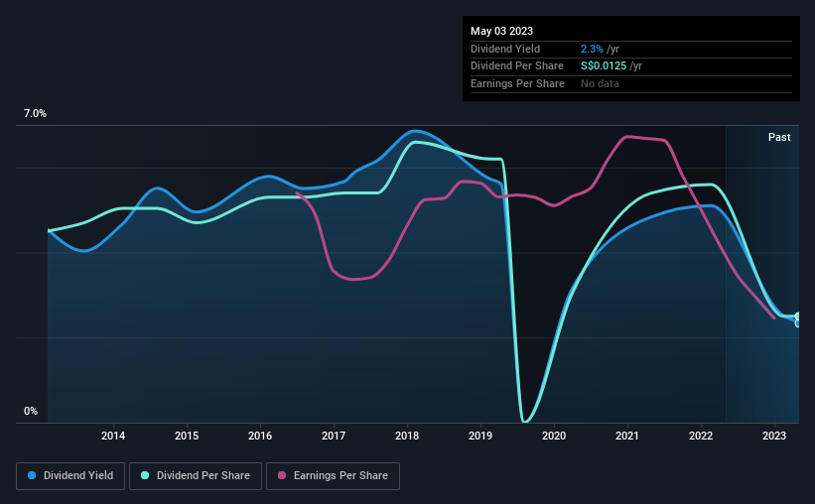
Task: Click the teal end-point marker on chart
Action: (798, 315)
